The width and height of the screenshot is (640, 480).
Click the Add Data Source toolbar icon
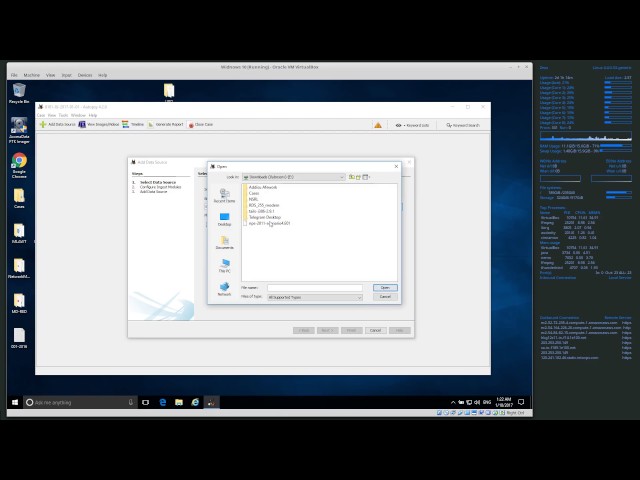click(x=58, y=124)
